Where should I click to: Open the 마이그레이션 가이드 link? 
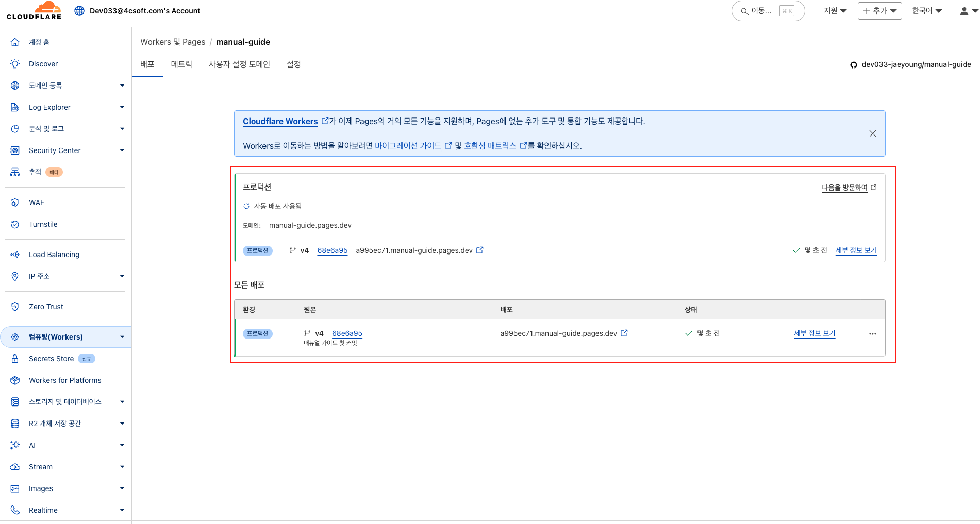point(408,146)
